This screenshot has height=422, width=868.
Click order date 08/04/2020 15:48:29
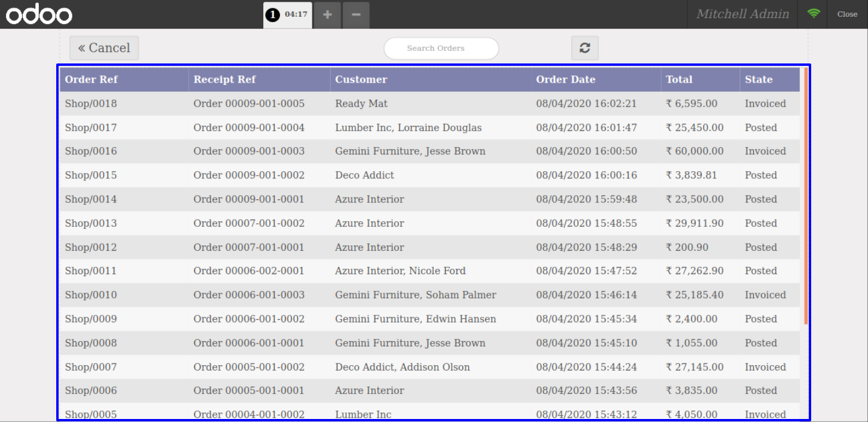point(586,247)
